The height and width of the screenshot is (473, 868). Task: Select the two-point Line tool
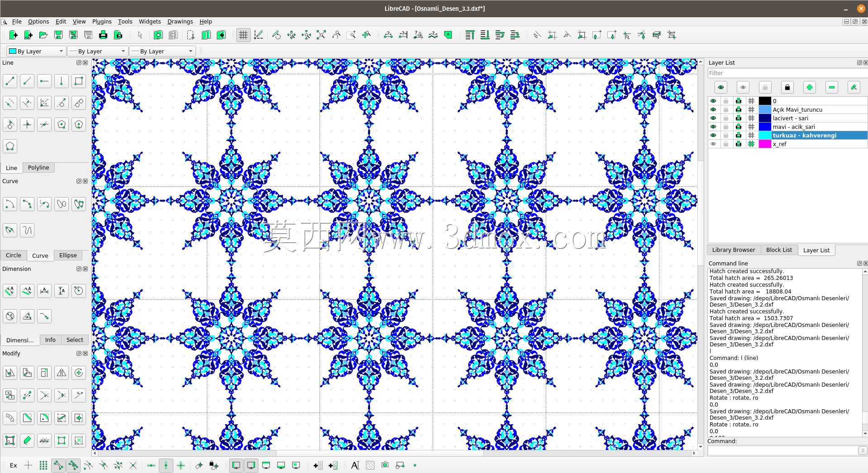(10, 81)
